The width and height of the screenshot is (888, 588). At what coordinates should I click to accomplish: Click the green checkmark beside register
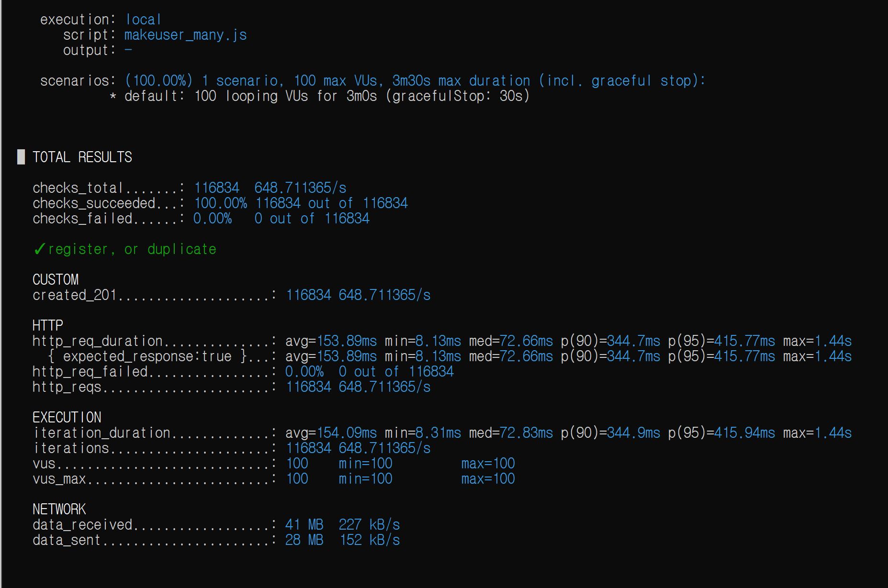40,249
